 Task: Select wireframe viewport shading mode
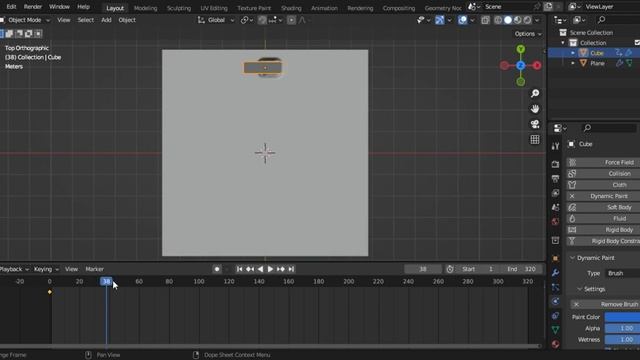click(x=498, y=20)
